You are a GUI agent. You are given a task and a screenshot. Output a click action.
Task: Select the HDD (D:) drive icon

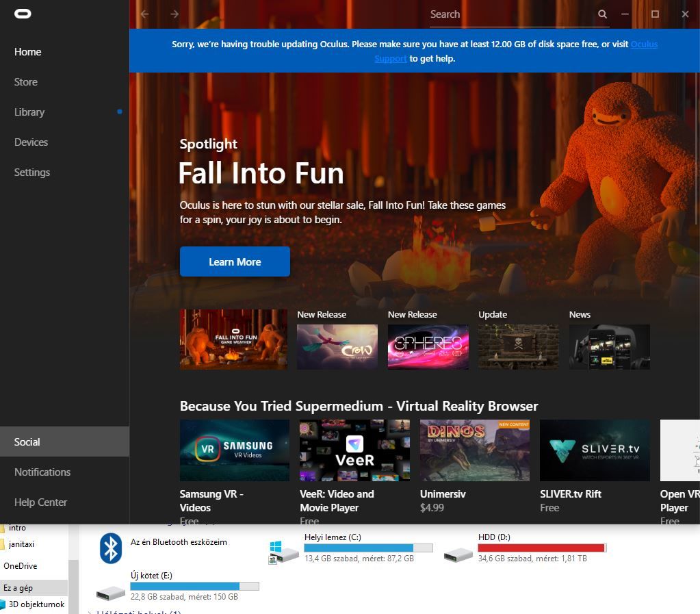[458, 554]
